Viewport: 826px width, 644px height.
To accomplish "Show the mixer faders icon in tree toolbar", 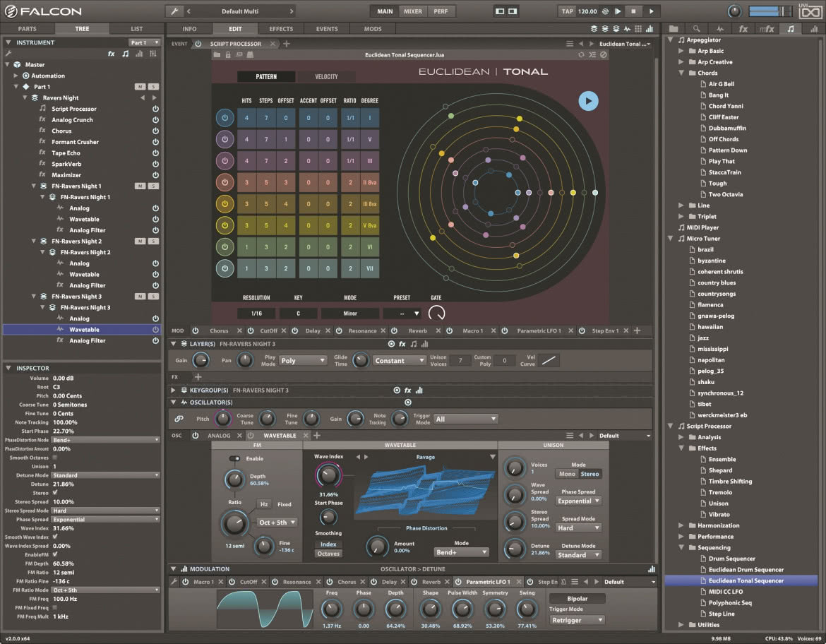I will (x=152, y=54).
